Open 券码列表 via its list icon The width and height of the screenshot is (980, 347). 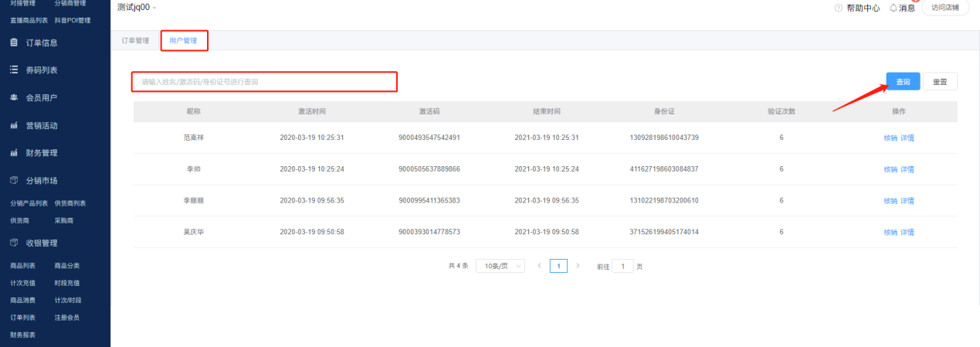coord(14,70)
